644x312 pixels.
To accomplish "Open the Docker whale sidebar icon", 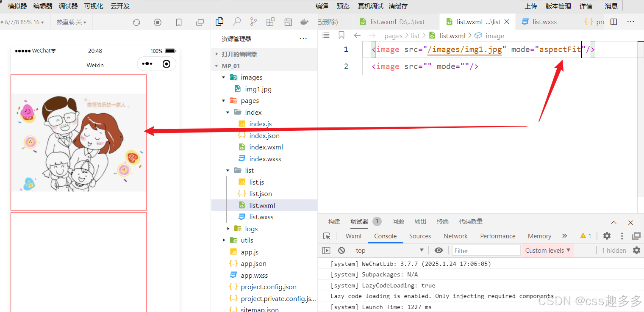I will tap(304, 22).
